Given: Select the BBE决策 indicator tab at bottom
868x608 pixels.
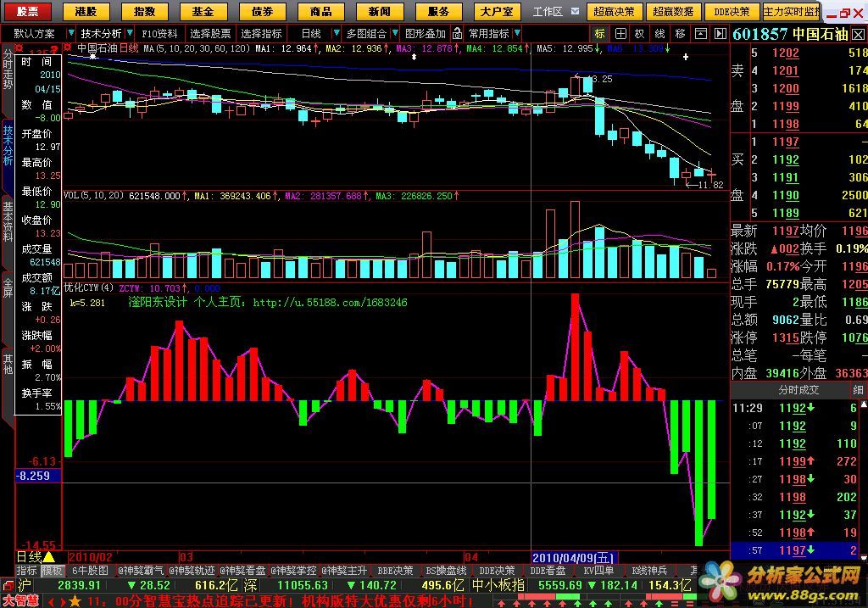Looking at the screenshot, I should click(395, 571).
